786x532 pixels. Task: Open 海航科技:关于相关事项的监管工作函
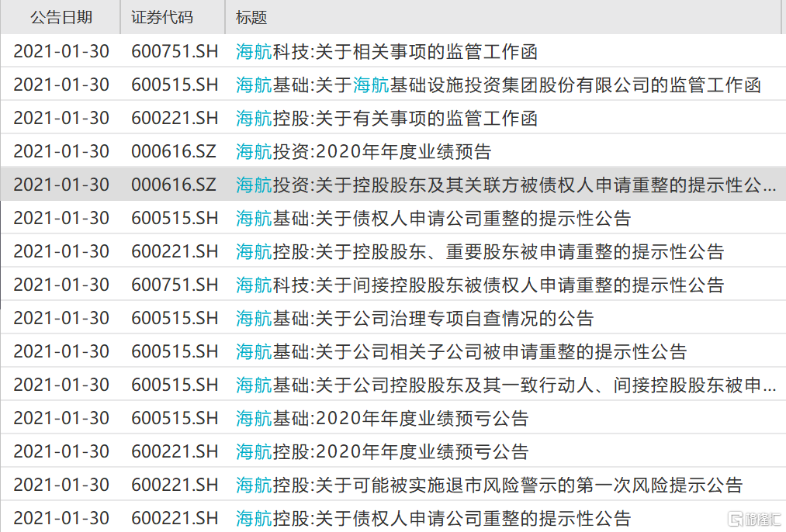386,51
